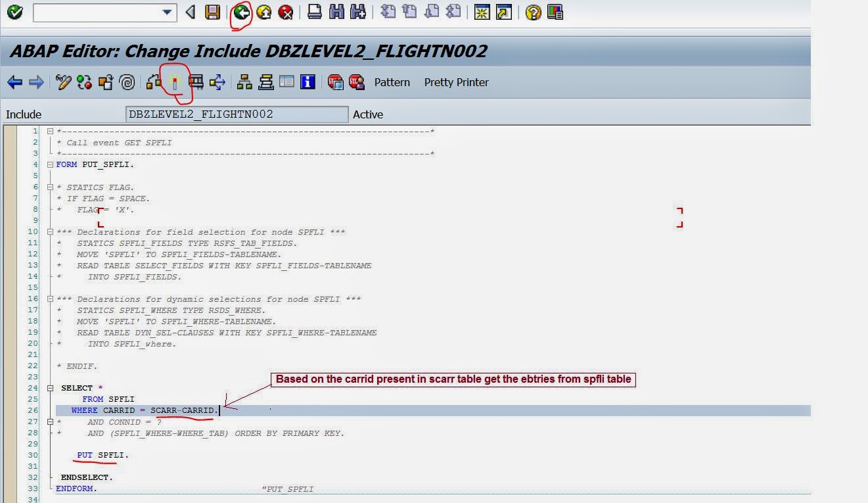Show the Navigation Window icon

[x=265, y=82]
